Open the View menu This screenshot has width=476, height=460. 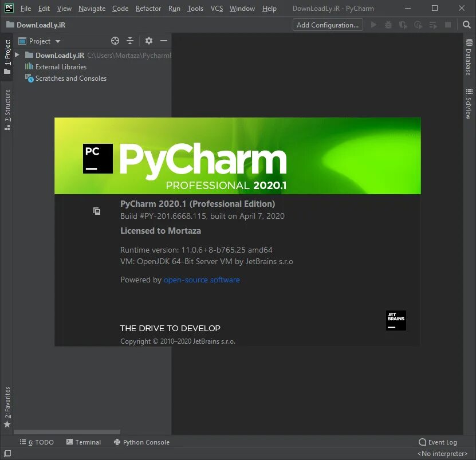64,9
